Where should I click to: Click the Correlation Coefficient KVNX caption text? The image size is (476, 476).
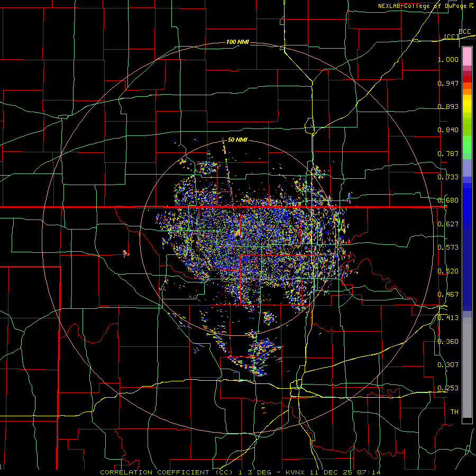click(x=241, y=472)
